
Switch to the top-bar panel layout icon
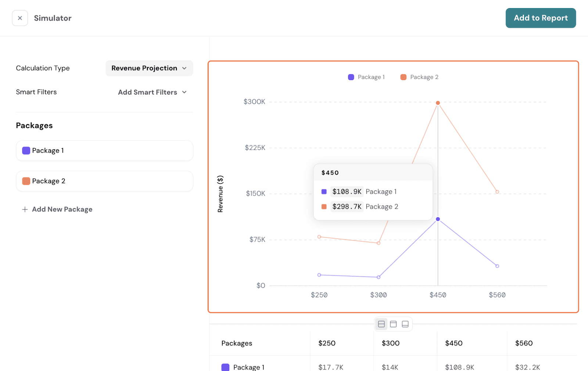(x=393, y=324)
